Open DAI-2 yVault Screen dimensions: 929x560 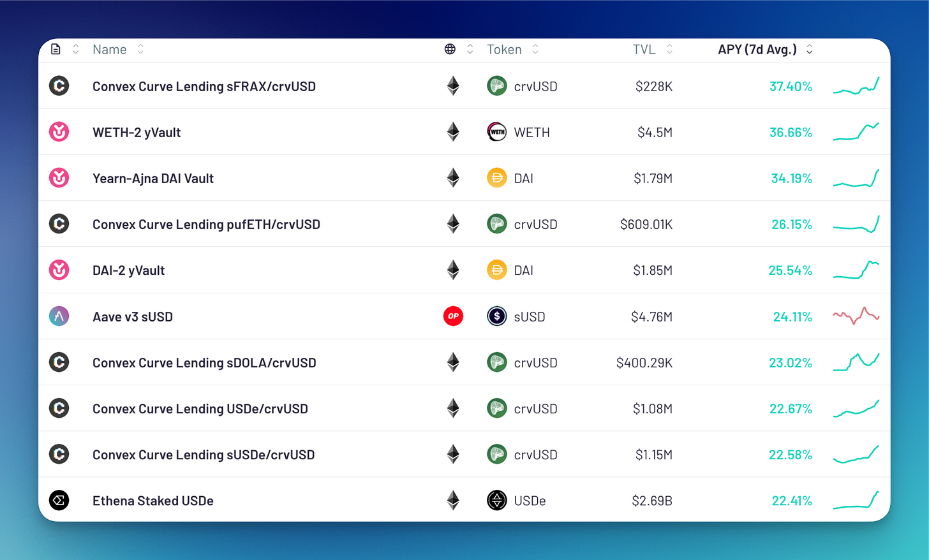[x=128, y=270]
